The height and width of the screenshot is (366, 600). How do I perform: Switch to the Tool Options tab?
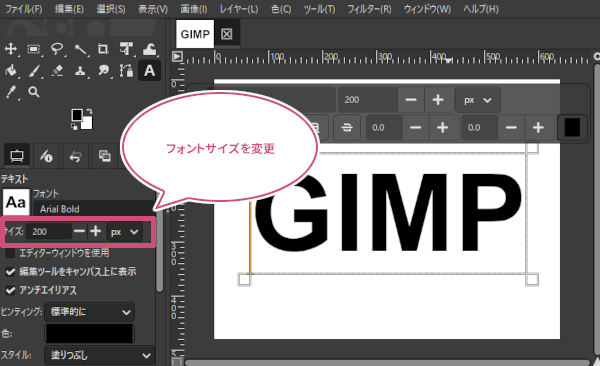(17, 156)
